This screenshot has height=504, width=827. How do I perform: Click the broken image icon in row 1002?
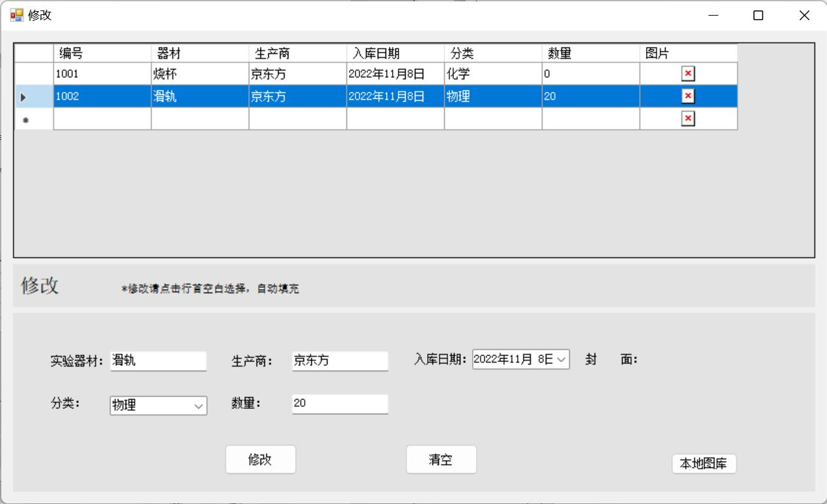(x=688, y=96)
